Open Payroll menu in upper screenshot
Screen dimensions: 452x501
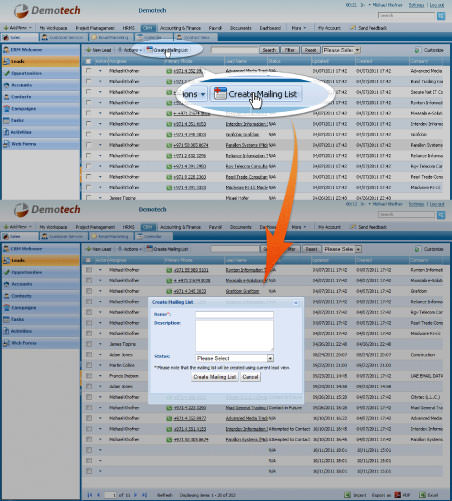[215, 28]
